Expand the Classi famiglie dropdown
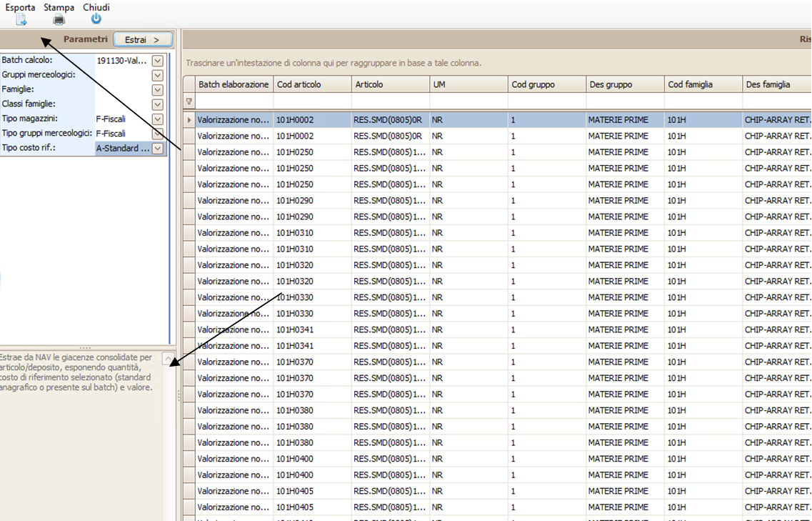This screenshot has height=521, width=812. pos(158,105)
